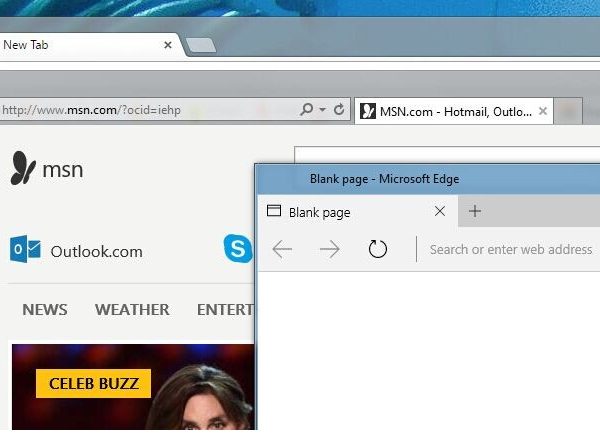The image size is (600, 438).
Task: Open a new tab in Microsoft Edge
Action: pos(475,211)
